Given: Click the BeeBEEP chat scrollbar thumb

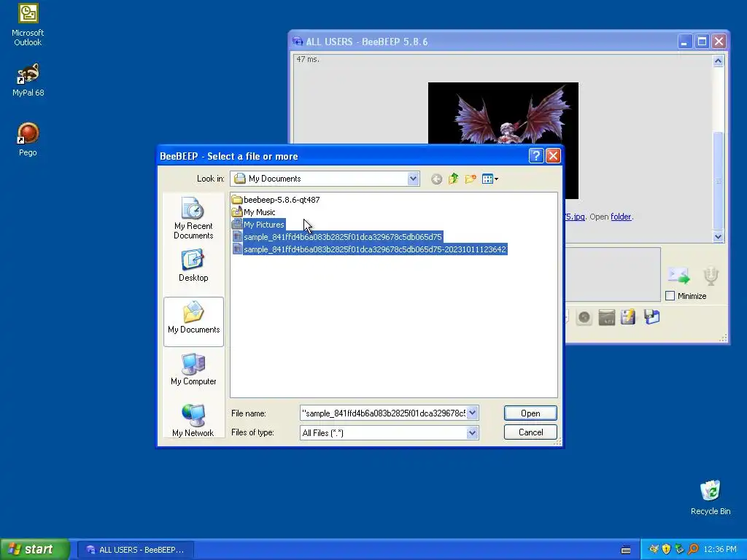Looking at the screenshot, I should click(719, 181).
